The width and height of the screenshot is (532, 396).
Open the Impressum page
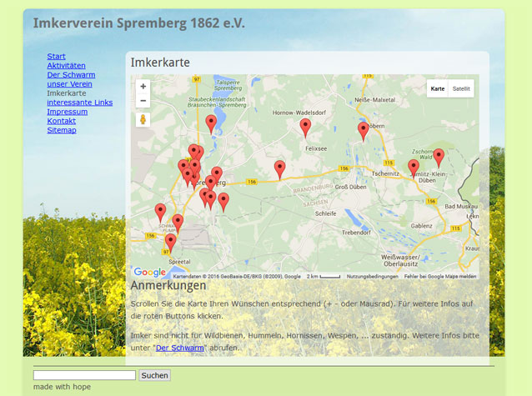[67, 112]
